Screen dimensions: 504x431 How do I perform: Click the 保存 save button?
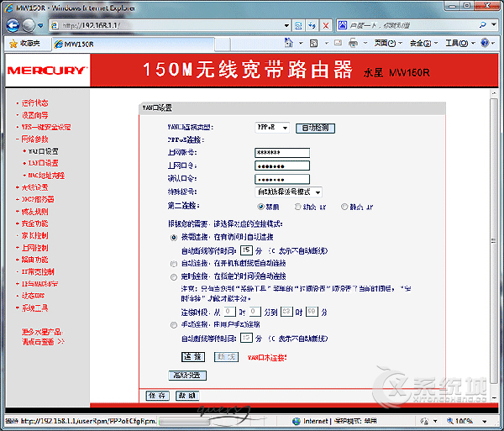158,396
